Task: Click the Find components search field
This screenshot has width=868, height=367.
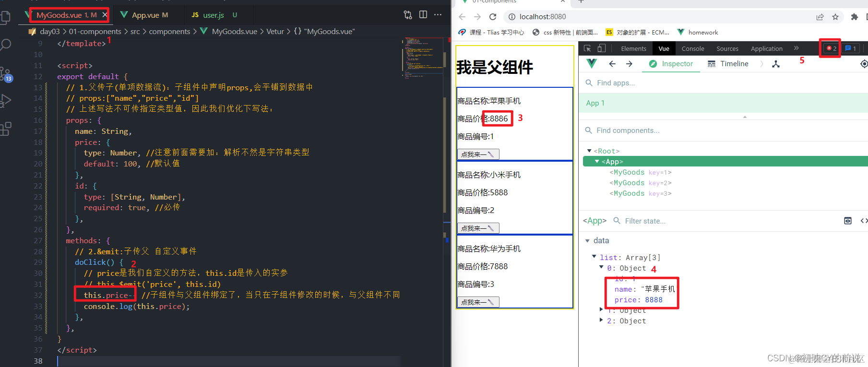Action: [723, 130]
